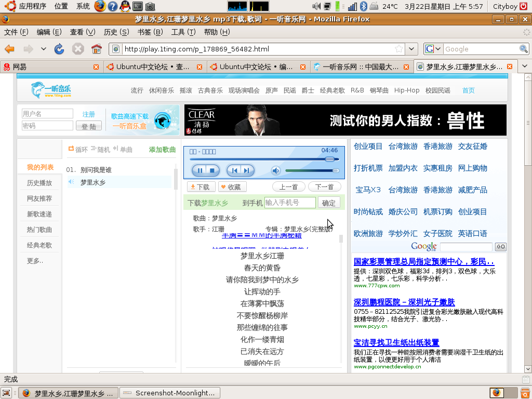Open 热门歌曲 in sidebar
The image size is (532, 399).
pos(39,230)
